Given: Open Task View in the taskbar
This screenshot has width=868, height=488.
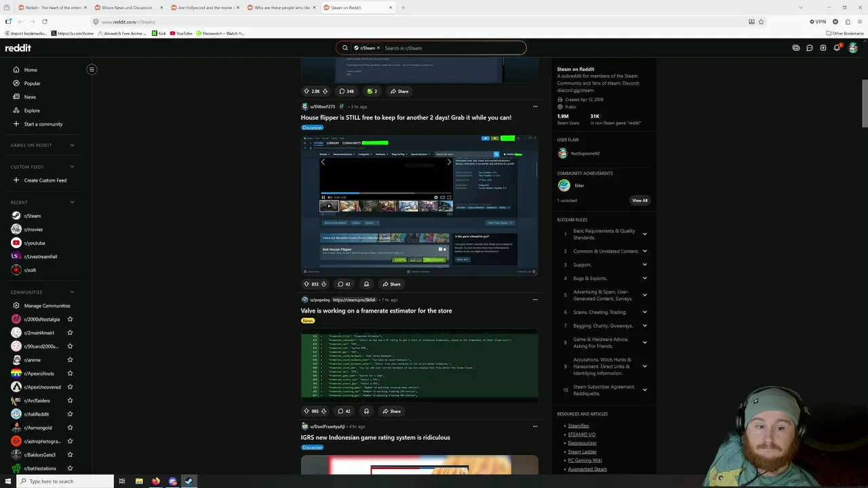Looking at the screenshot, I should [x=122, y=481].
